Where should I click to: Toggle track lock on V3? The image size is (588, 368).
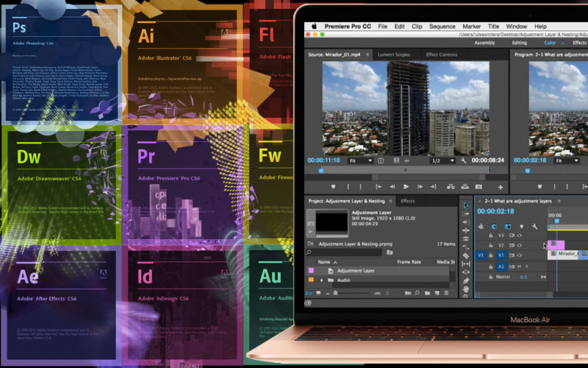click(490, 236)
